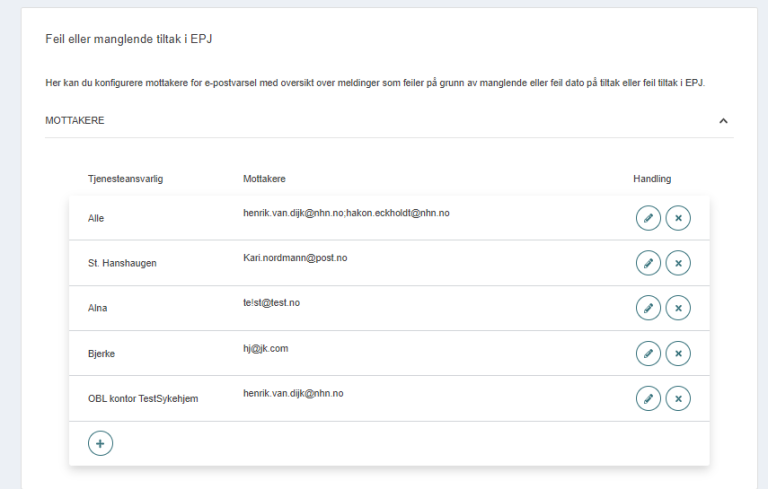
Task: Select the Kari.nordmann@post.no email text
Action: pos(295,258)
